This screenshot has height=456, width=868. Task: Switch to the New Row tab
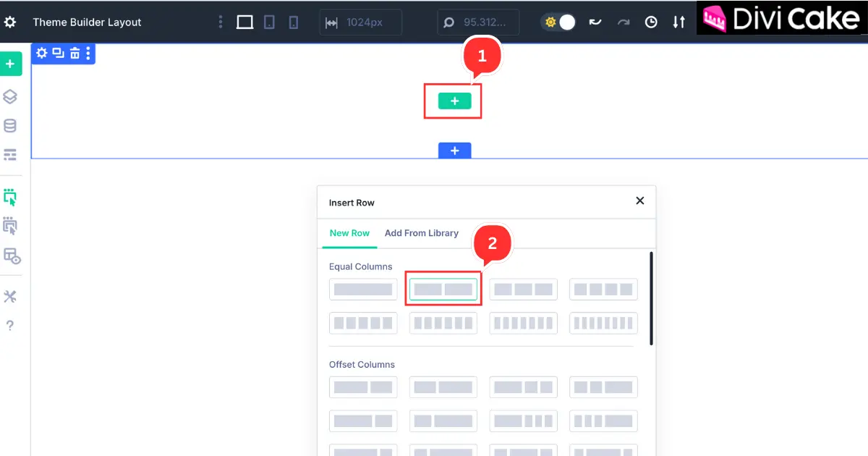[349, 233]
